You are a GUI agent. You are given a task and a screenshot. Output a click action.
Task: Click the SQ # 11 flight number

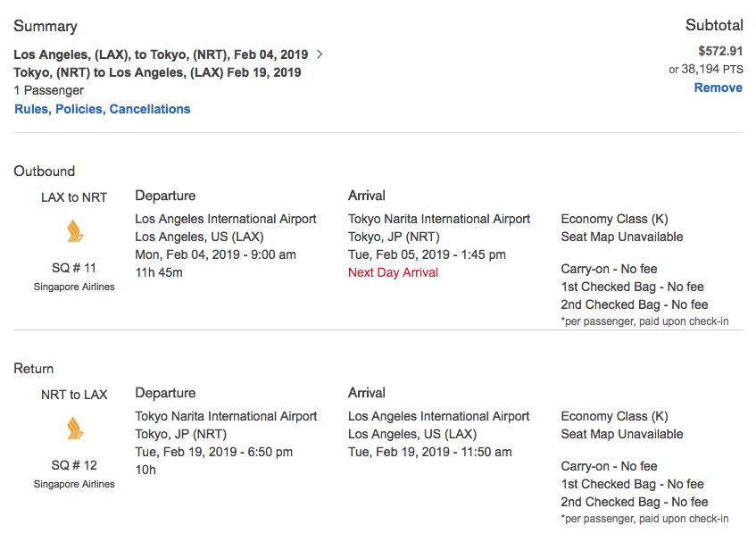[74, 268]
